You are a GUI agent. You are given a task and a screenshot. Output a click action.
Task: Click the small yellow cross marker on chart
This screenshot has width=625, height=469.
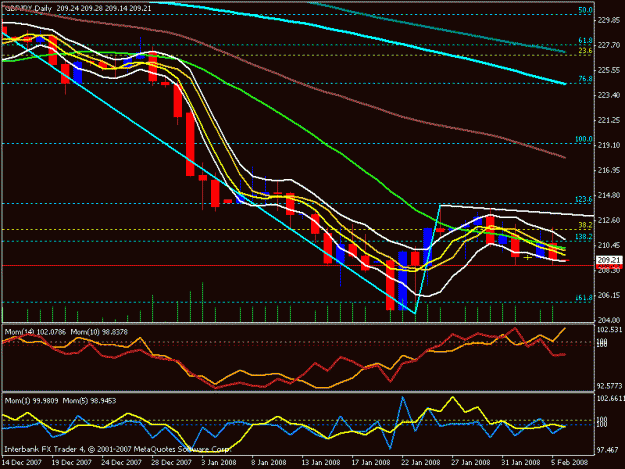click(x=527, y=257)
